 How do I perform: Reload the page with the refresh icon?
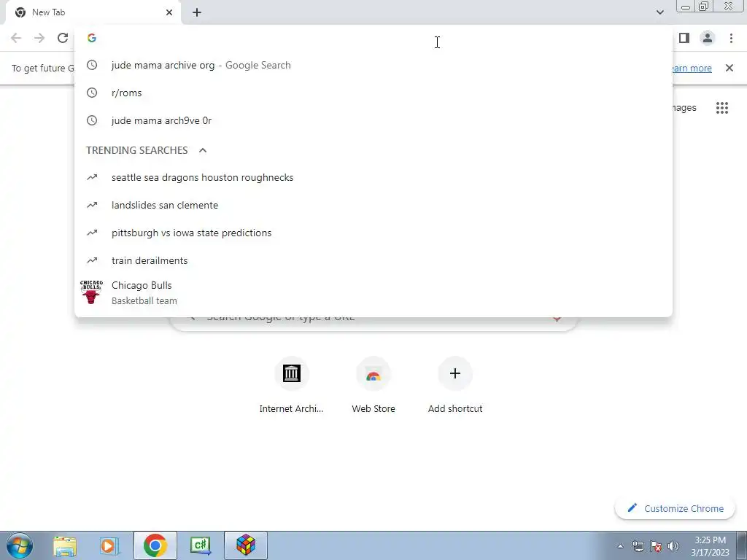pos(63,38)
